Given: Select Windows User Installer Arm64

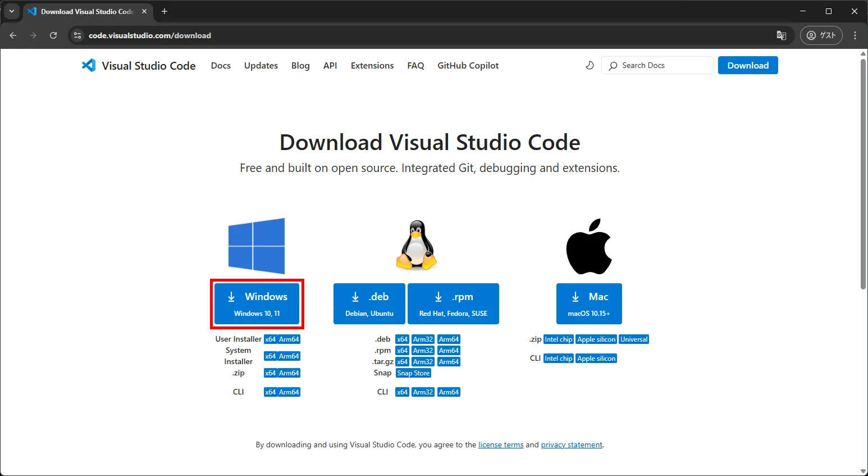Looking at the screenshot, I should [x=289, y=339].
